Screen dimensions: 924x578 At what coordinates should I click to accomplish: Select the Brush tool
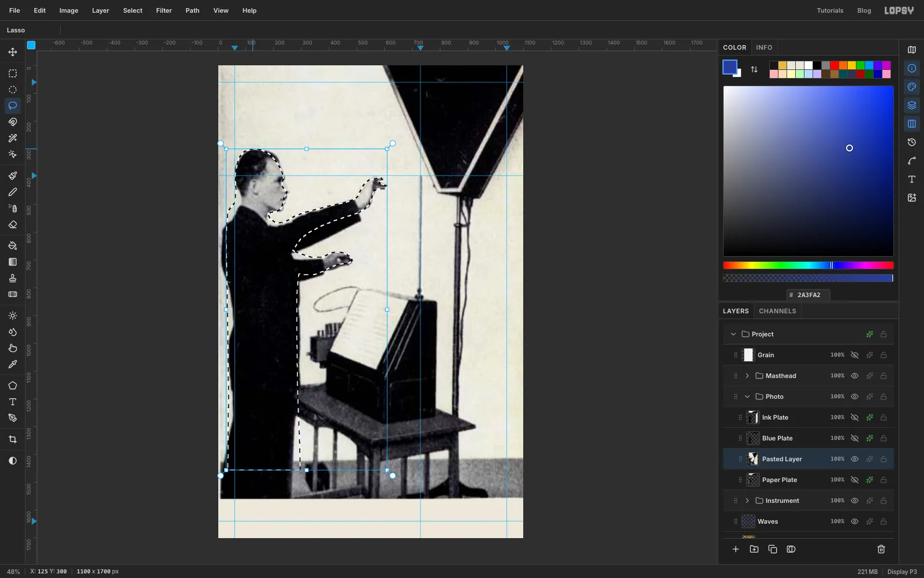click(x=13, y=176)
